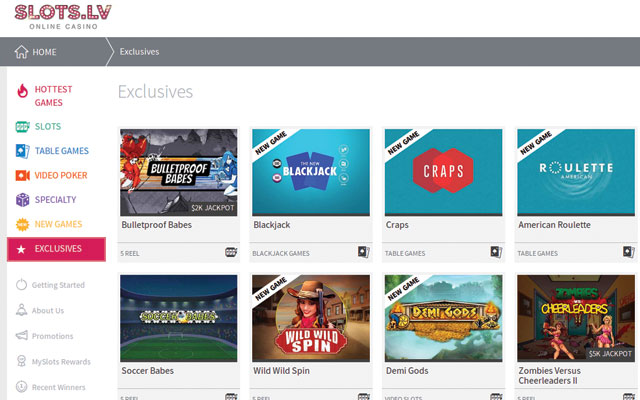Click the Wild Wild Spin title text
Viewport: 640px width, 400px height.
pos(281,371)
